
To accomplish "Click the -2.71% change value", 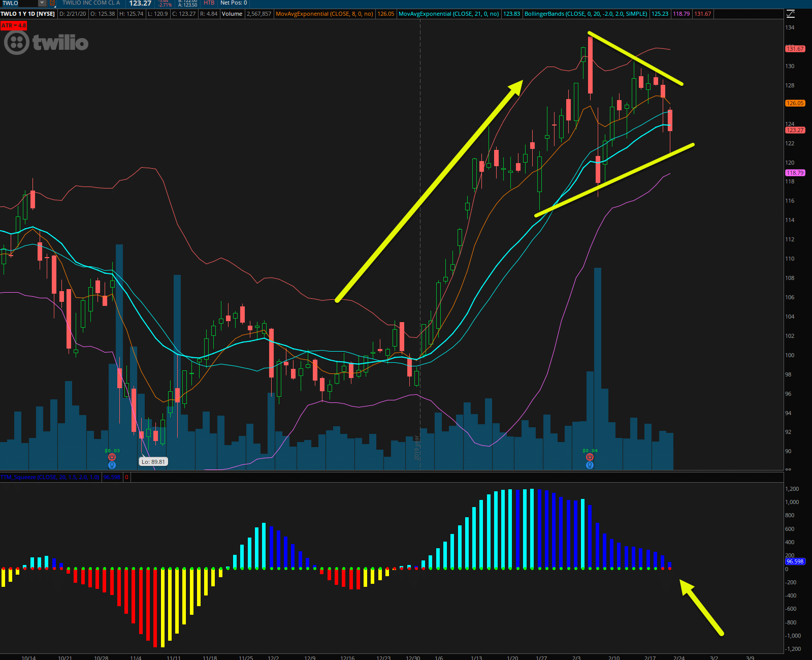I will point(165,5).
